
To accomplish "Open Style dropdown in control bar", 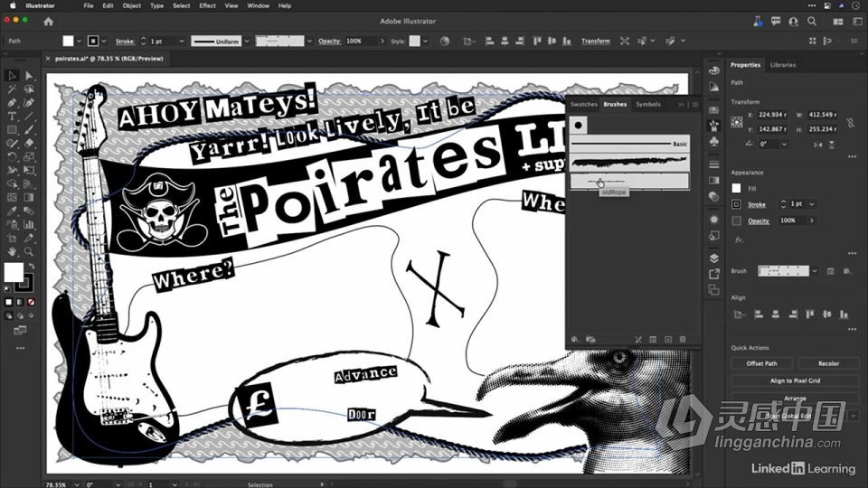I will pos(425,41).
